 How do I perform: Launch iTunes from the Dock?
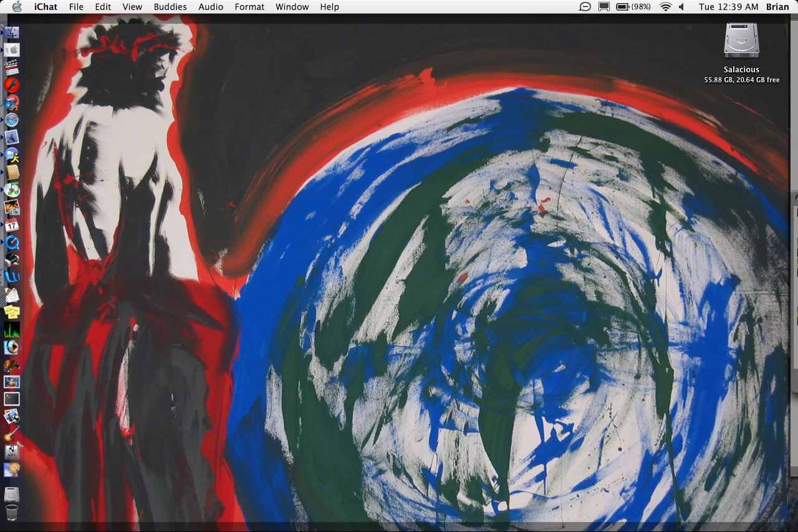[12, 189]
